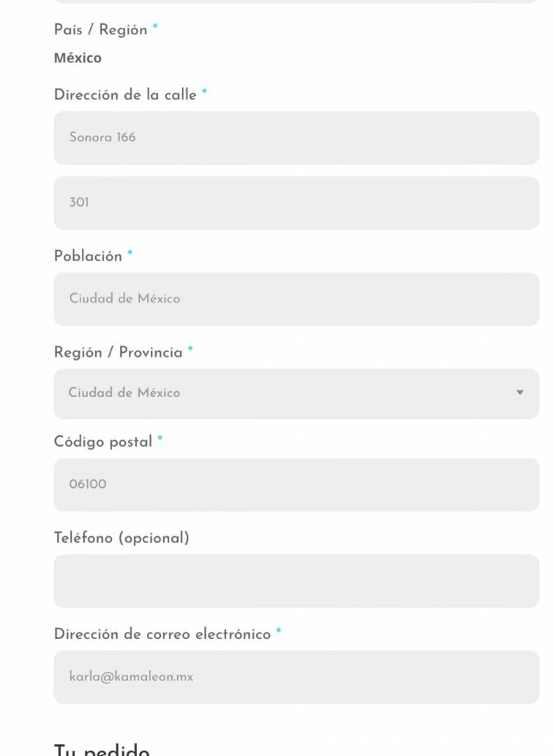The width and height of the screenshot is (554, 756).
Task: Click the País / Región label
Action: click(101, 30)
